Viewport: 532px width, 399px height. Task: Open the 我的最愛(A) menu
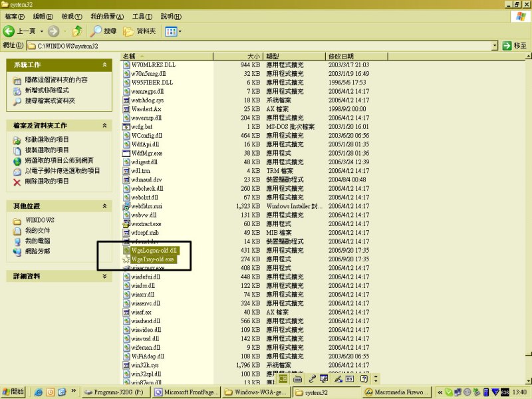click(107, 16)
